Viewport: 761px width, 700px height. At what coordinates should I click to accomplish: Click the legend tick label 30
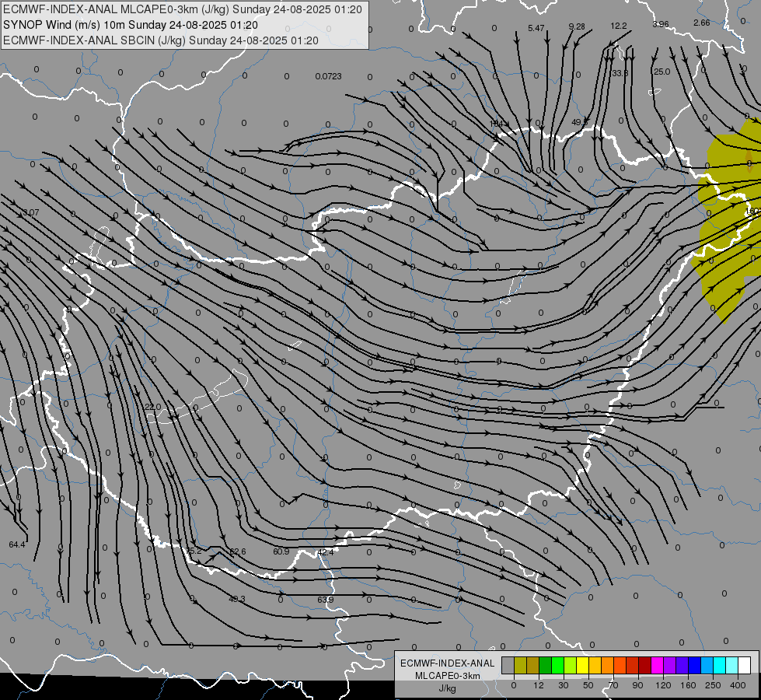pos(564,685)
